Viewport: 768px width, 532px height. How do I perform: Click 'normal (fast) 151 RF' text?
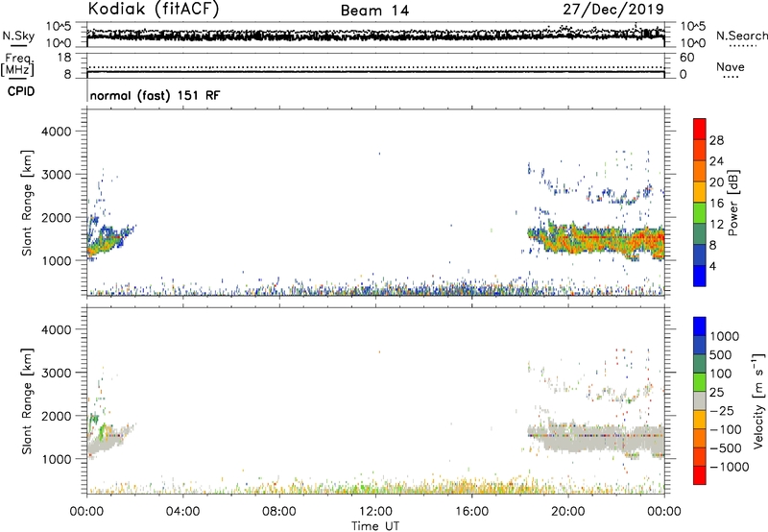156,95
